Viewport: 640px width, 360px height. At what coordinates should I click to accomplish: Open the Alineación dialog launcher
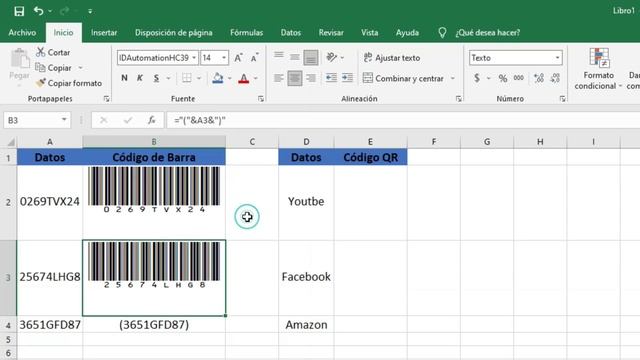tap(458, 99)
